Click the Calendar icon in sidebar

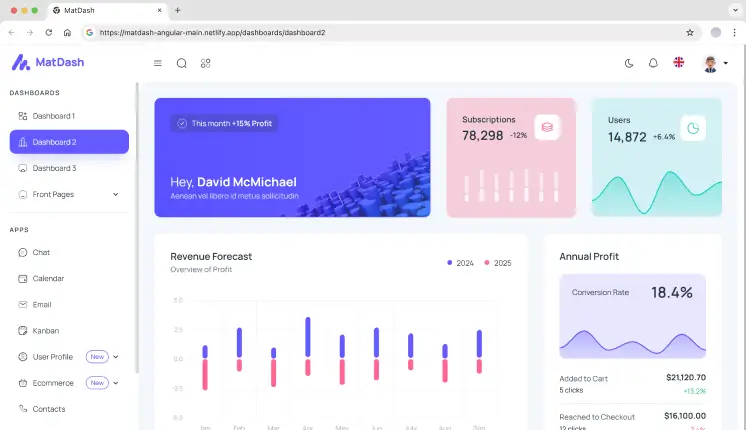22,278
